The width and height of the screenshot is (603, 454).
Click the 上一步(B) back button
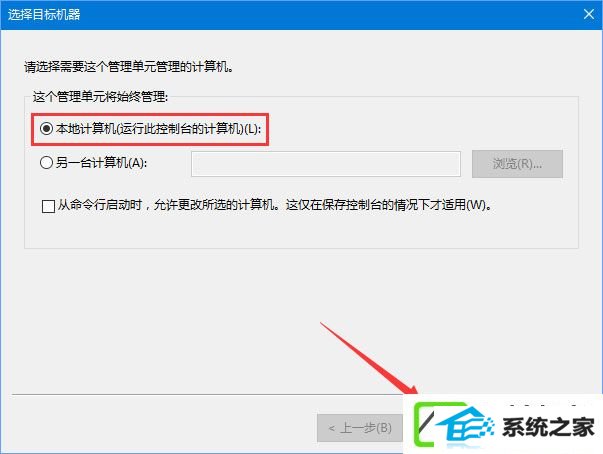tap(360, 428)
